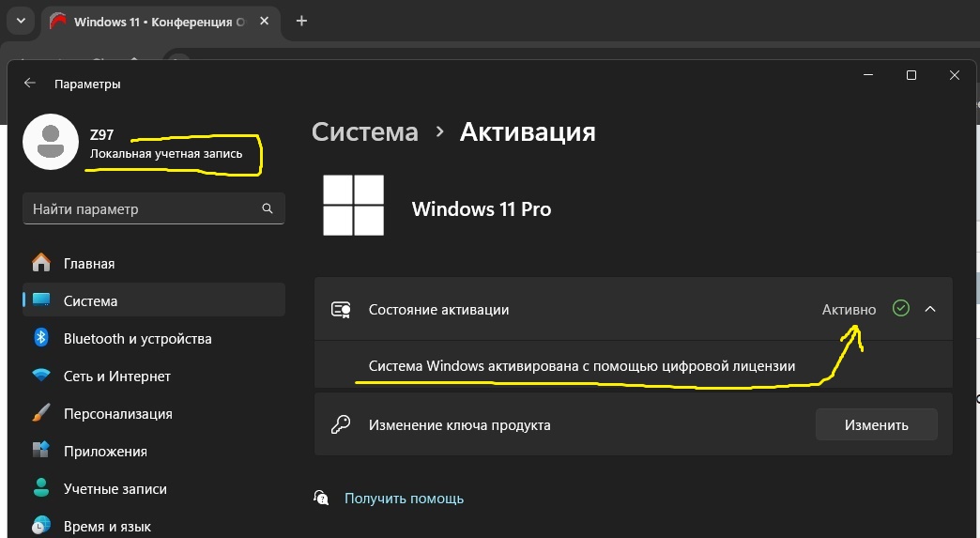Click the Изменение ключа продукта row label
Screen dimensions: 980x538
[x=459, y=425]
